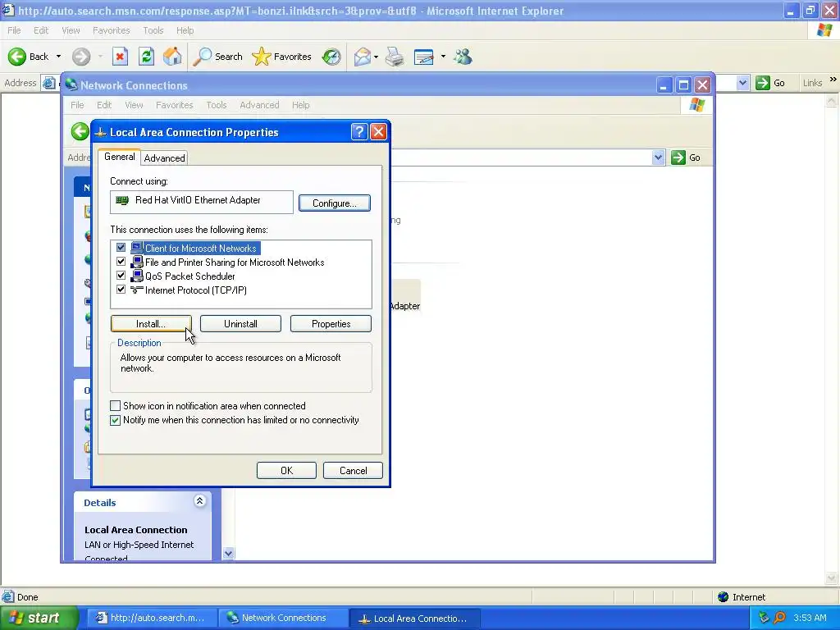Open the Mail icon dropdown arrow
Viewport: 840px width, 630px height.
pos(376,57)
